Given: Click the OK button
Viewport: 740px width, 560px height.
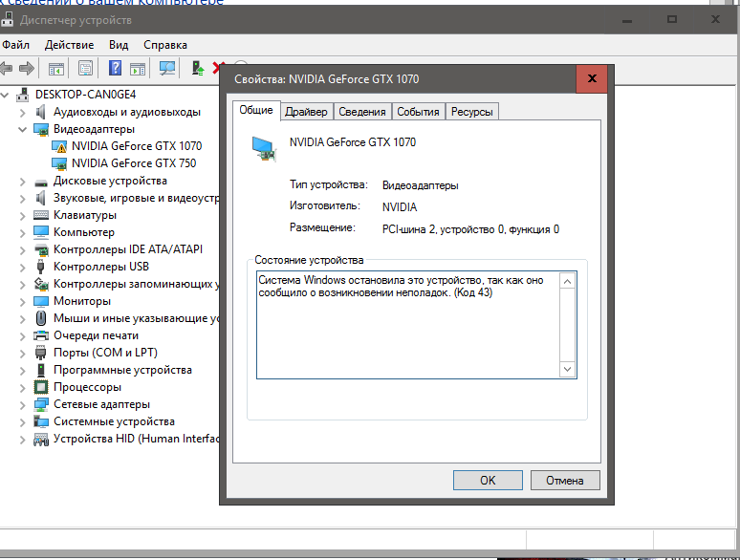Looking at the screenshot, I should point(488,481).
